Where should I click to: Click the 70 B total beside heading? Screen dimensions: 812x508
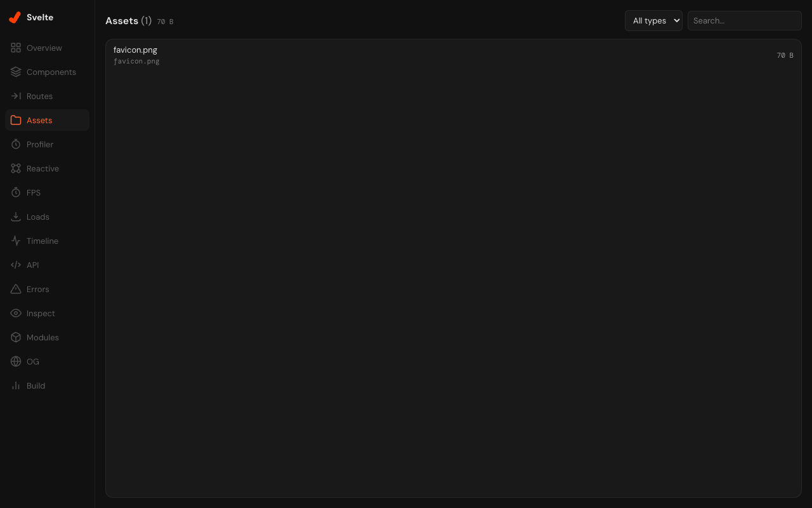pyautogui.click(x=165, y=22)
